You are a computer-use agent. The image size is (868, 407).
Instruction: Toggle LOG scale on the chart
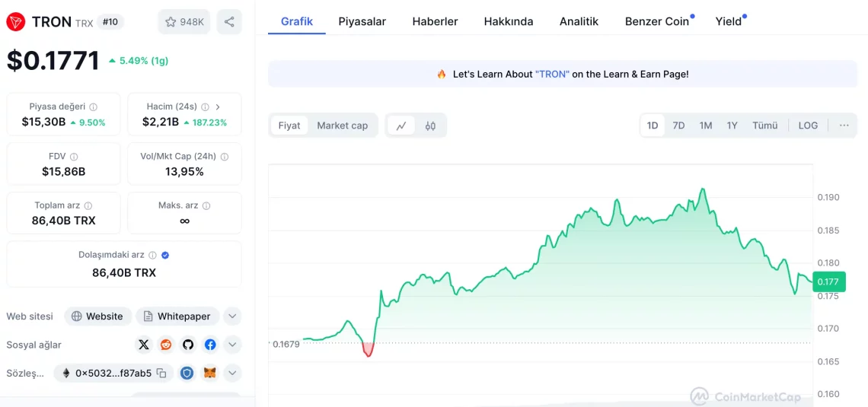click(808, 126)
